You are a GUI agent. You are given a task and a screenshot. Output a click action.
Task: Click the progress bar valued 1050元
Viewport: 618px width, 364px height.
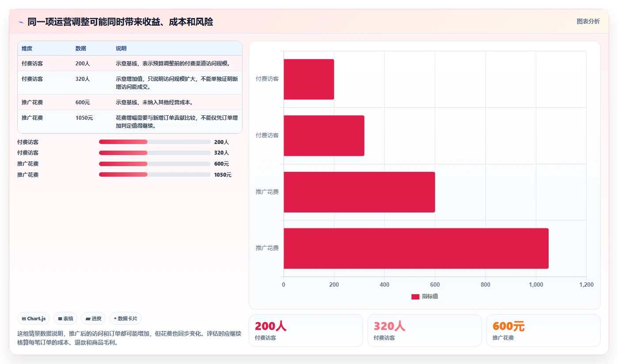click(x=155, y=174)
